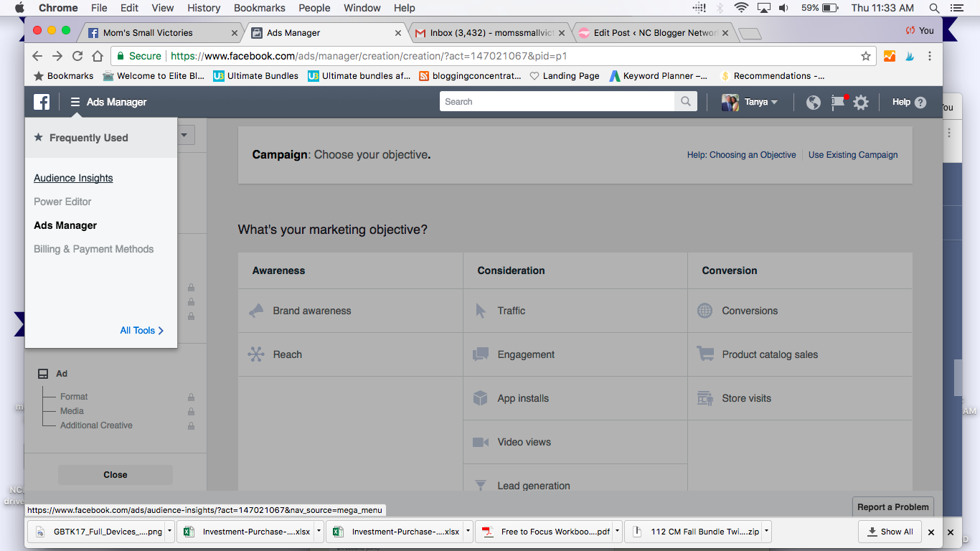Select the Brand awareness megaphone icon

[x=256, y=311]
